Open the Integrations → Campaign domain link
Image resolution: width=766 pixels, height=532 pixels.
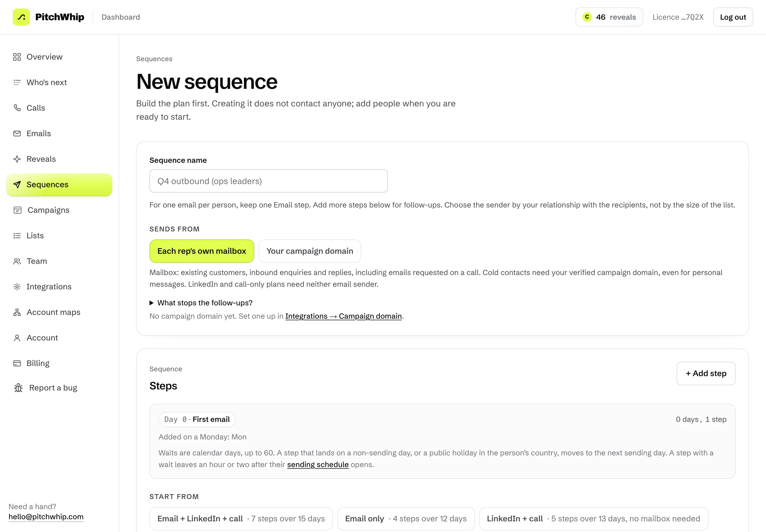pos(343,316)
